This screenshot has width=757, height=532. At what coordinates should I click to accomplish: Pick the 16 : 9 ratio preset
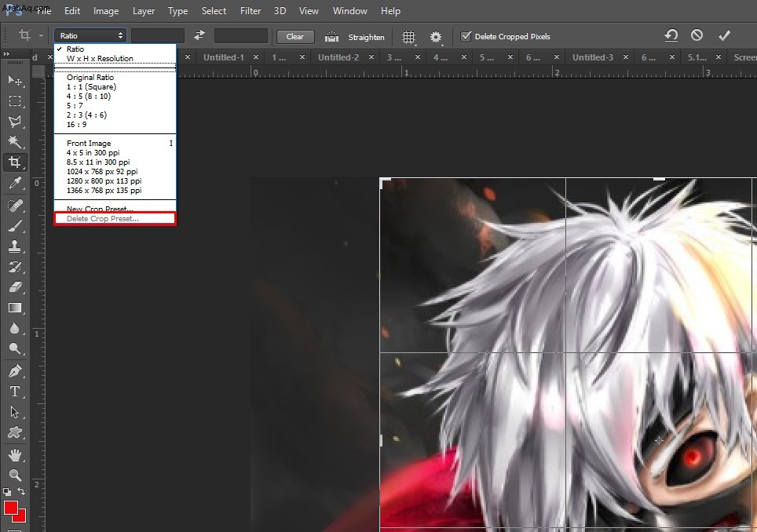point(115,125)
